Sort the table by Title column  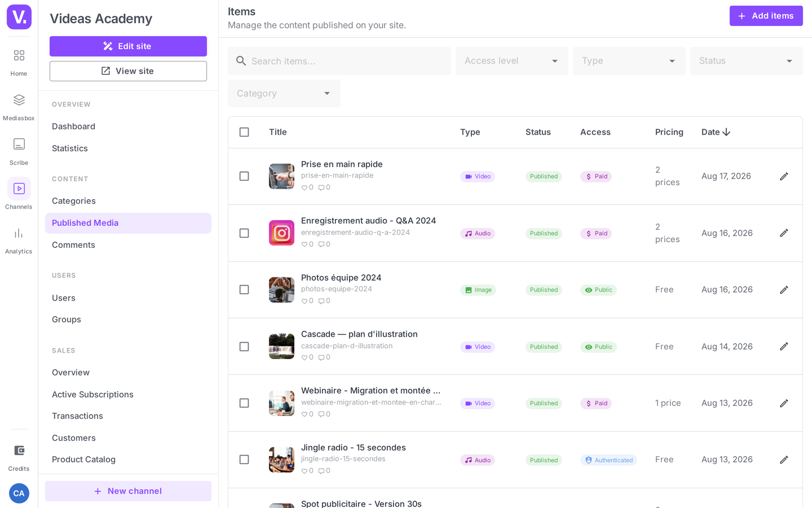click(278, 132)
